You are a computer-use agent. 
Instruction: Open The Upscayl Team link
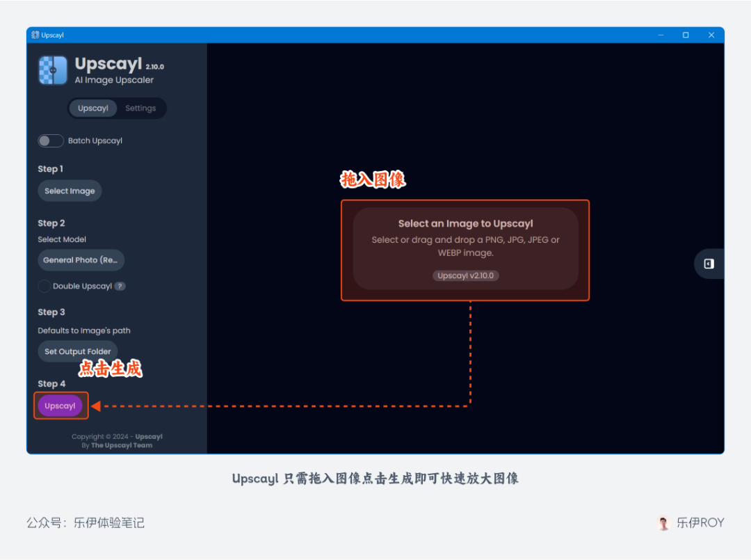click(x=122, y=445)
